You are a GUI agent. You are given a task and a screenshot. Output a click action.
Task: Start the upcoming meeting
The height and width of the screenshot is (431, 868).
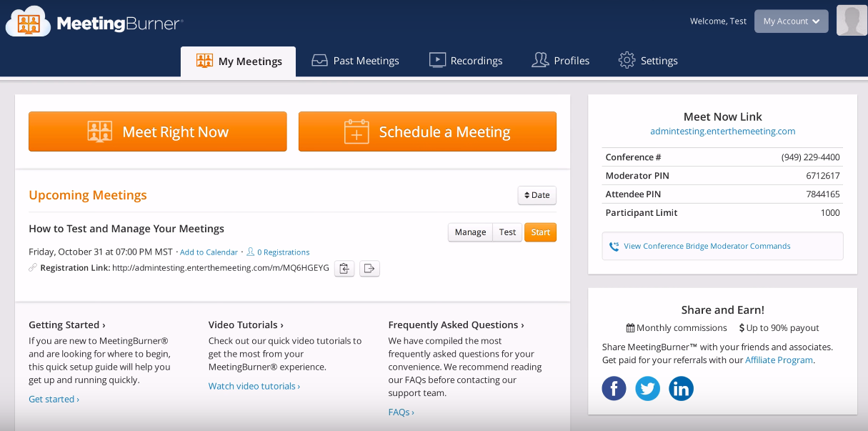(x=540, y=232)
